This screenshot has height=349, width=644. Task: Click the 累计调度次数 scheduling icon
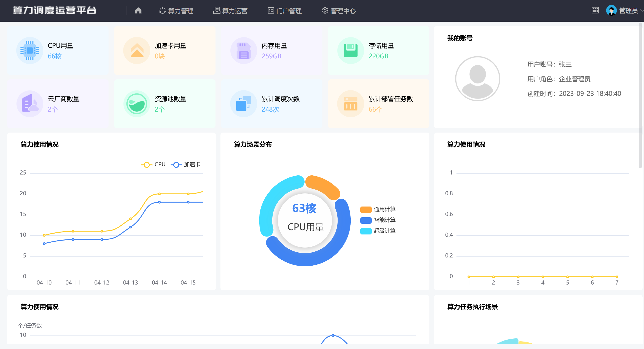243,103
